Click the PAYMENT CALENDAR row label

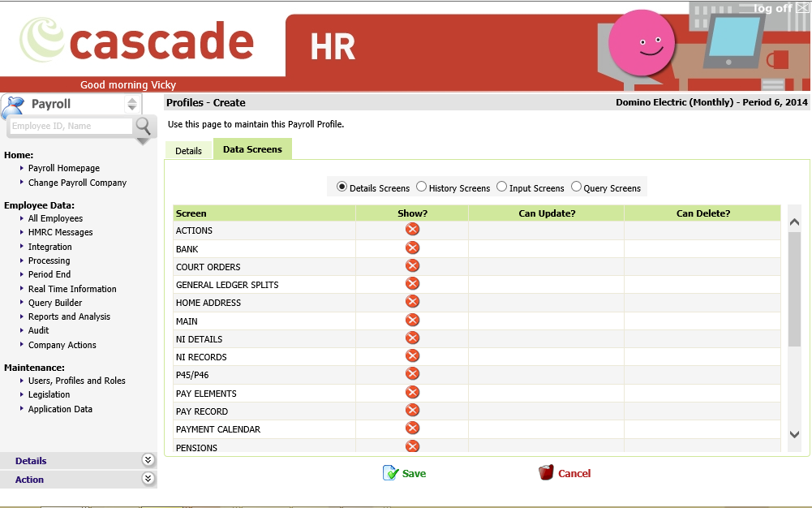pos(218,429)
